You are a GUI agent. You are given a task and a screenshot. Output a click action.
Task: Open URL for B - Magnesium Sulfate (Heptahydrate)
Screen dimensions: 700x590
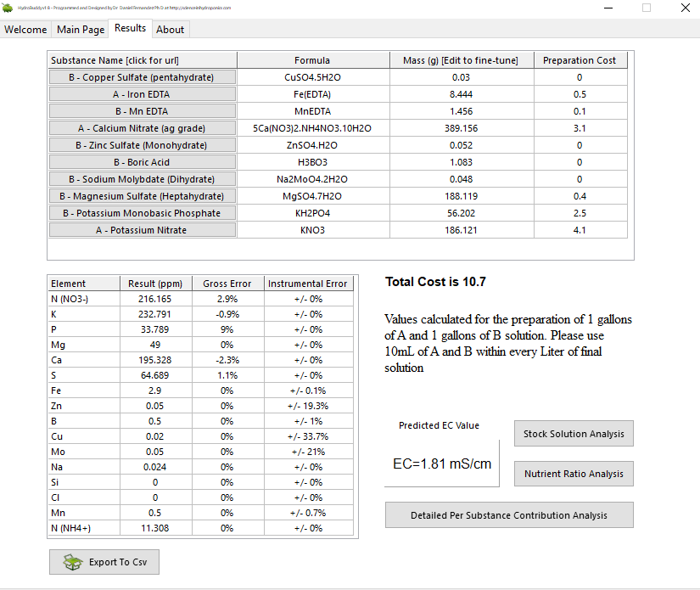(143, 196)
